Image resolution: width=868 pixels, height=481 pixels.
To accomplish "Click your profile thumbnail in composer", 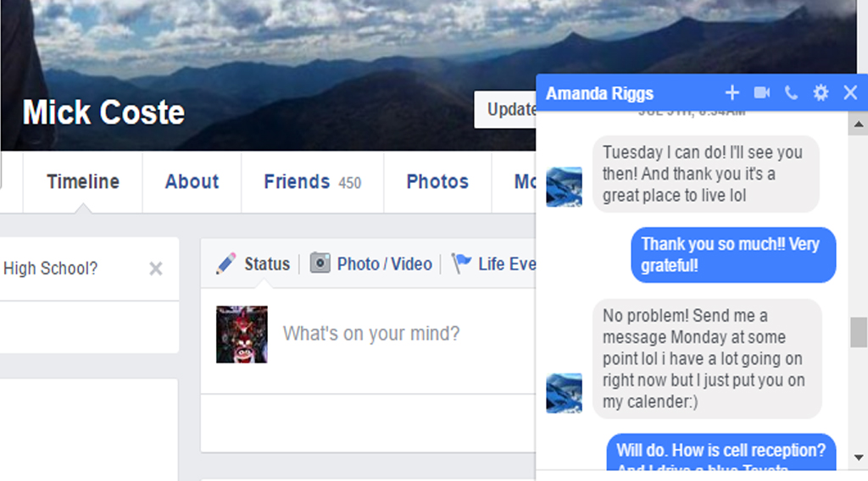I will point(242,334).
